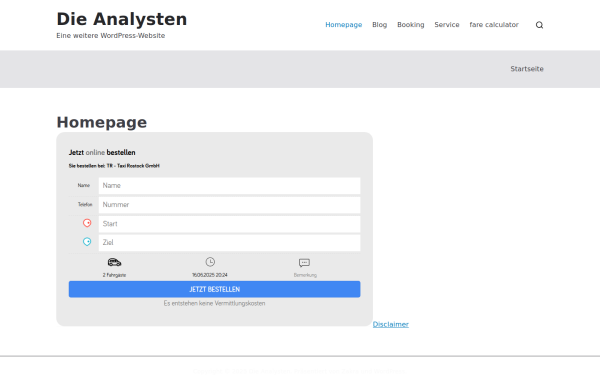Click into the Ziel destination field

(x=230, y=243)
